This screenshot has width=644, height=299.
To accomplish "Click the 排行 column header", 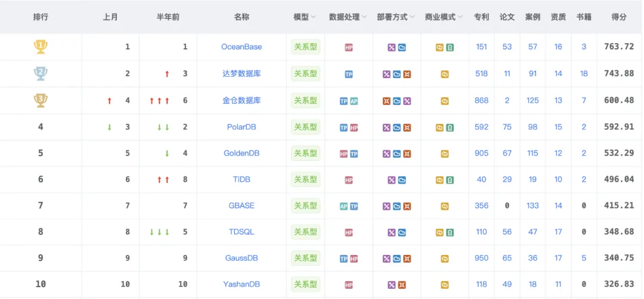I will point(41,17).
